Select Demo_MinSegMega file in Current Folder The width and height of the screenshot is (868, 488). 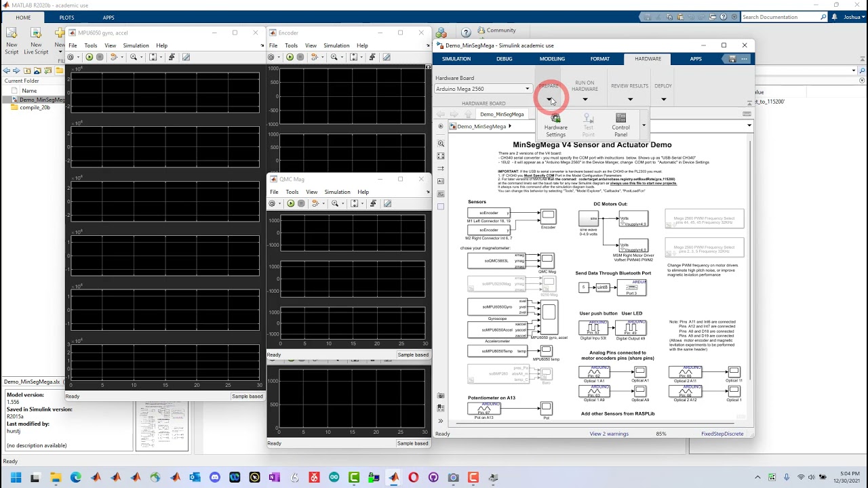pos(37,100)
